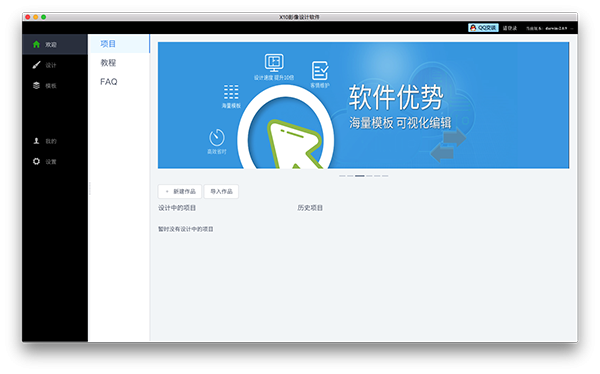The image size is (600, 374).
Task: Click 新建作品 to create new work
Action: [179, 191]
